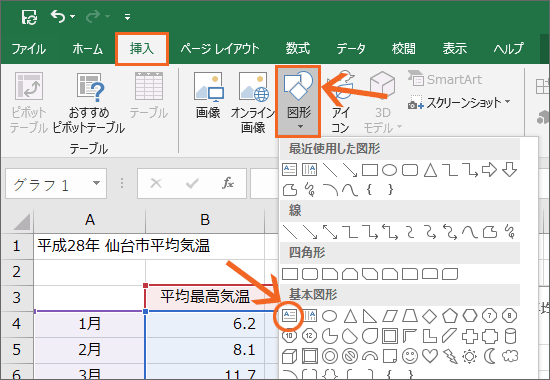Select the Parallelogram shape
Viewport: 550px width, 380px height.
click(389, 316)
